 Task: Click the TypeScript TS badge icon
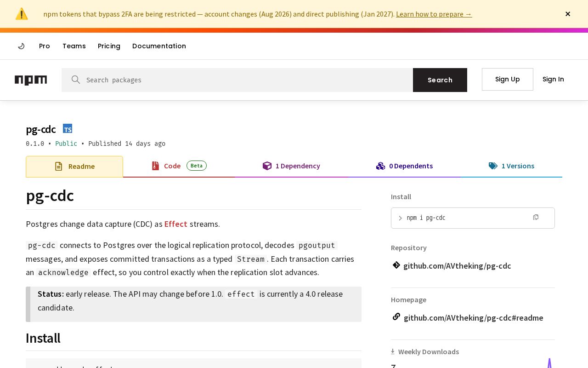pos(68,129)
